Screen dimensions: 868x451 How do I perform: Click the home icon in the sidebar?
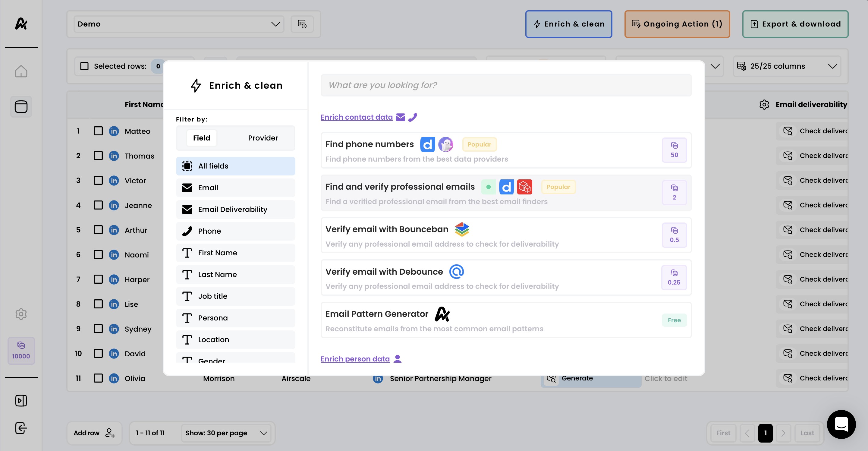point(21,71)
